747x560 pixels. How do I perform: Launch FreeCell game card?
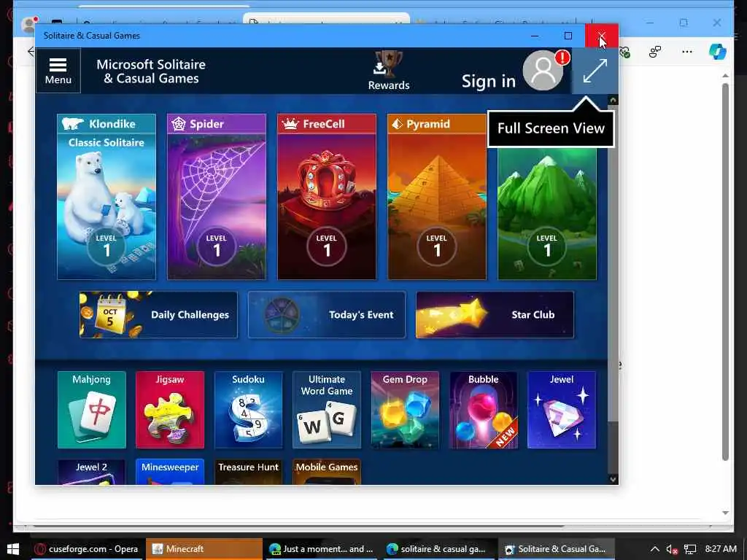pyautogui.click(x=327, y=197)
